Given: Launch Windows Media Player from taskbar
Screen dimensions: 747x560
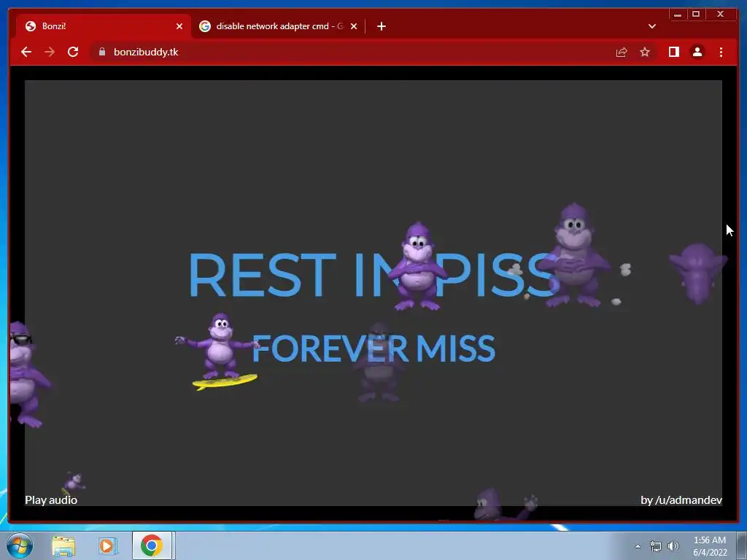Looking at the screenshot, I should coord(108,545).
